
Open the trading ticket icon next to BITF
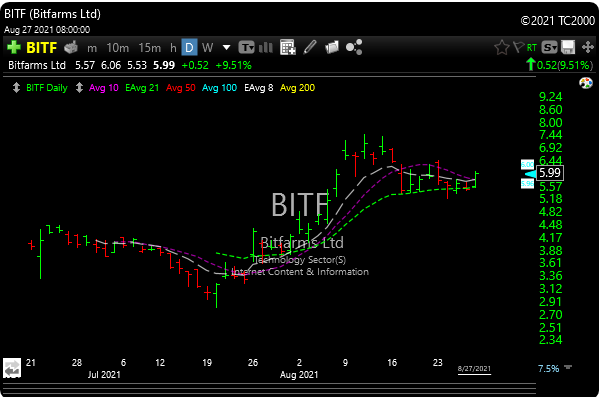pos(71,47)
